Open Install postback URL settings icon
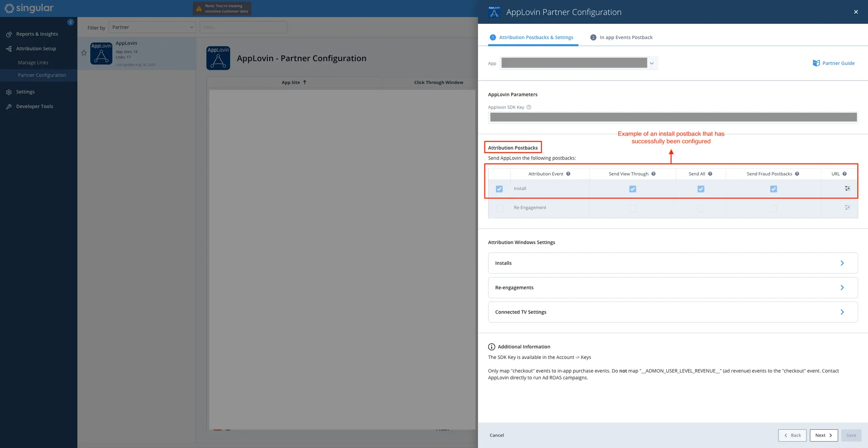 tap(847, 188)
